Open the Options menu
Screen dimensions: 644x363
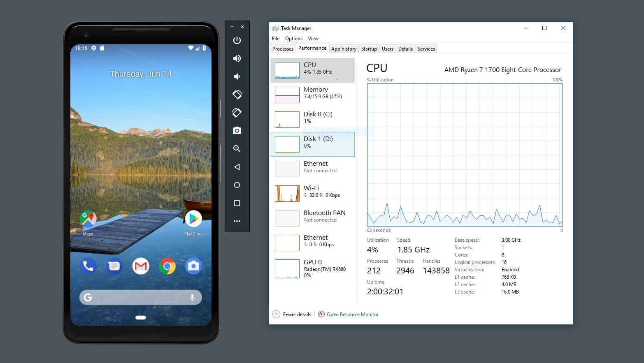click(x=293, y=39)
